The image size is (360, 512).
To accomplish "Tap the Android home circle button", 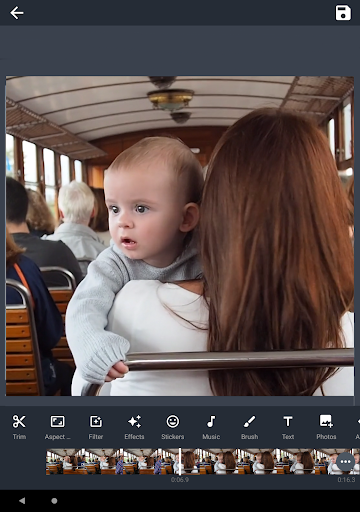I will pos(54,501).
